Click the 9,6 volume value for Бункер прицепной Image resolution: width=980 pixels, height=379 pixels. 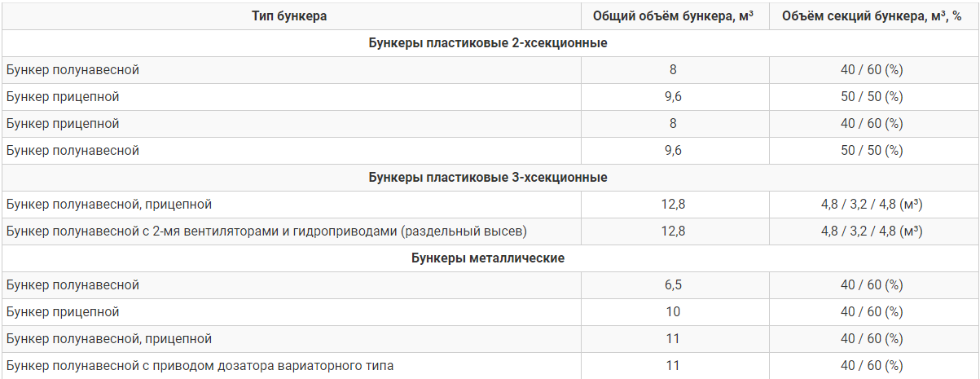(x=673, y=97)
